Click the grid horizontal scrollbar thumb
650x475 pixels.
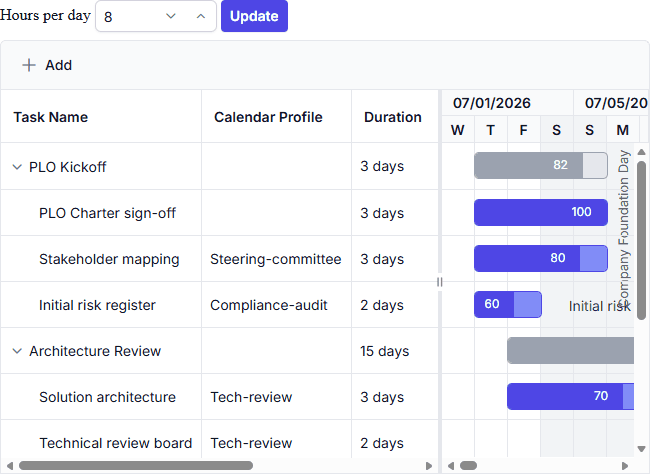tap(136, 465)
